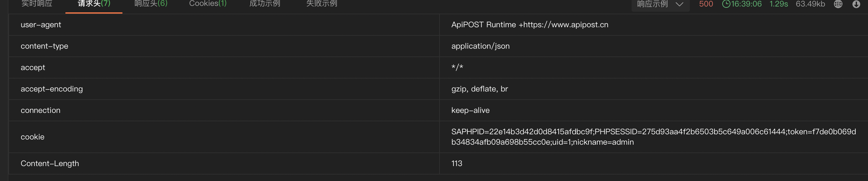Open the 响应头(6) tab
The height and width of the screenshot is (181, 868).
(151, 4)
